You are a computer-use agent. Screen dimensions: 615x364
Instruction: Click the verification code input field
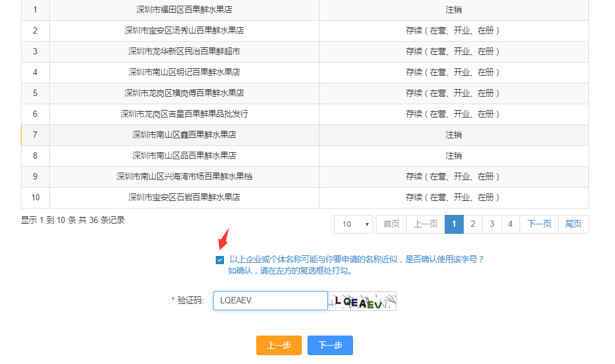click(x=270, y=301)
